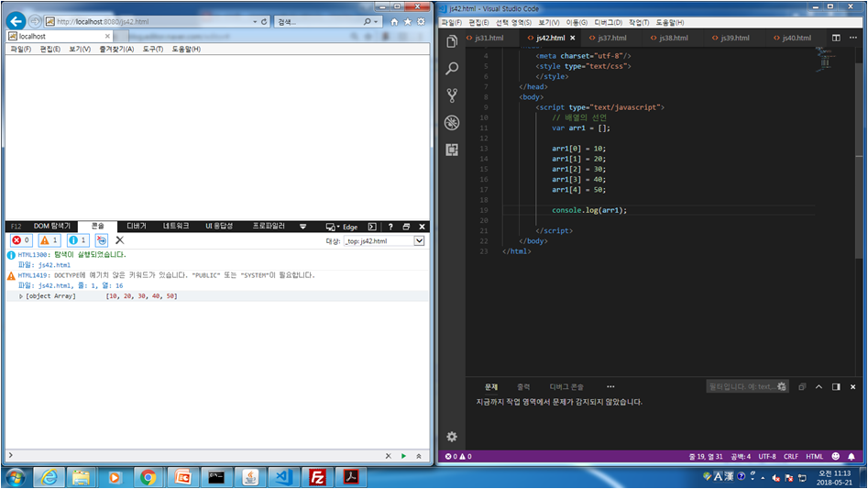Viewport: 868px width, 489px height.
Task: Open the Debug view in VS Code
Action: pyautogui.click(x=452, y=122)
